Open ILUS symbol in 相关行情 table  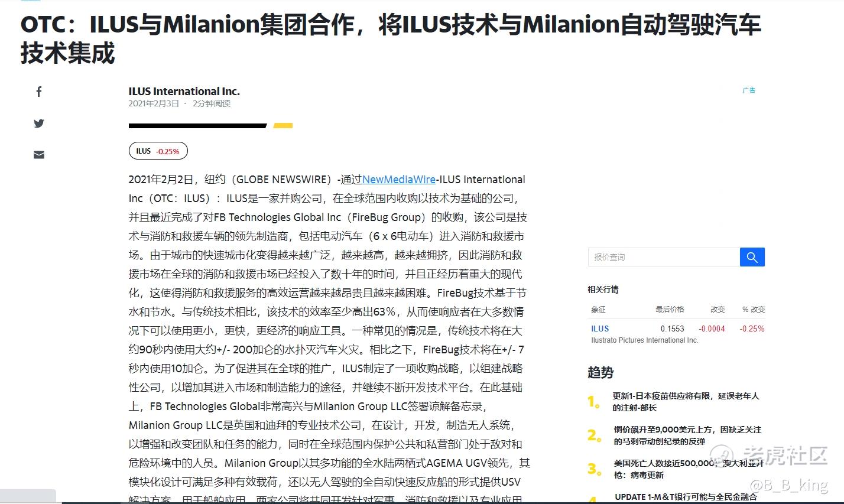[x=600, y=329]
